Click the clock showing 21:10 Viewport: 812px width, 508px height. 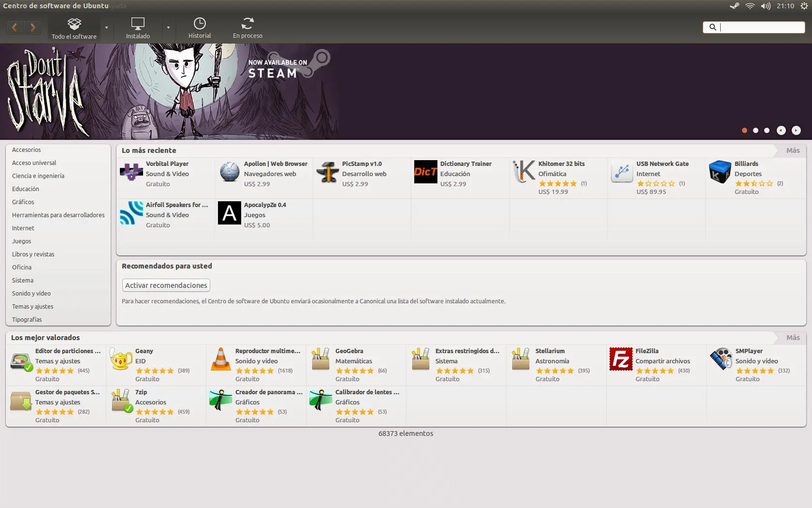click(x=785, y=6)
